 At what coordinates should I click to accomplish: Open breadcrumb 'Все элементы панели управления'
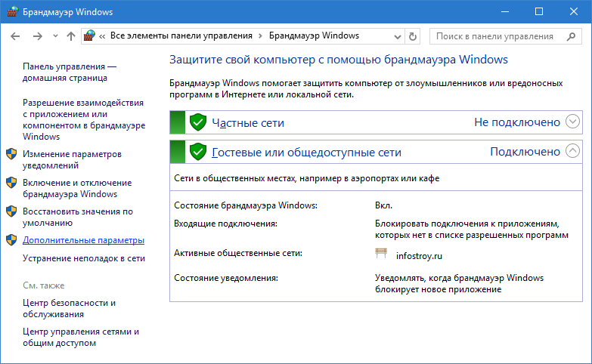[181, 35]
